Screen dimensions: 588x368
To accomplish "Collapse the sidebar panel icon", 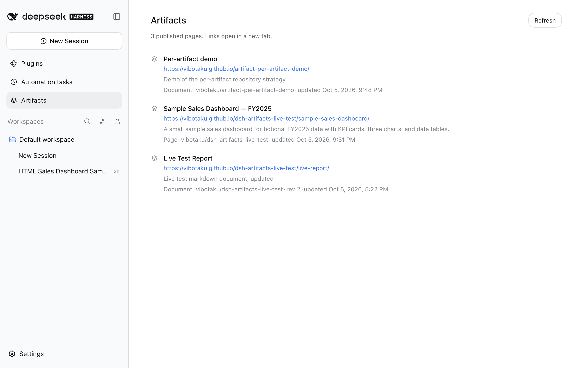I will [117, 17].
